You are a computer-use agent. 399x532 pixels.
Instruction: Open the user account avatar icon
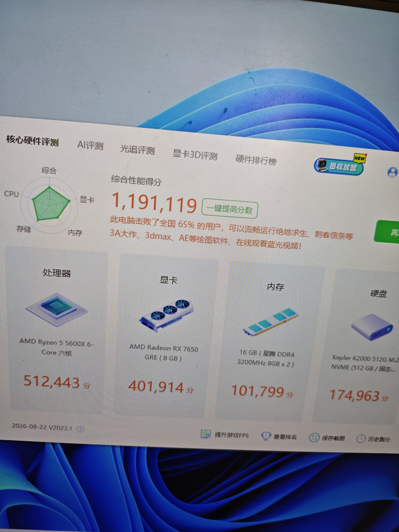click(x=393, y=172)
